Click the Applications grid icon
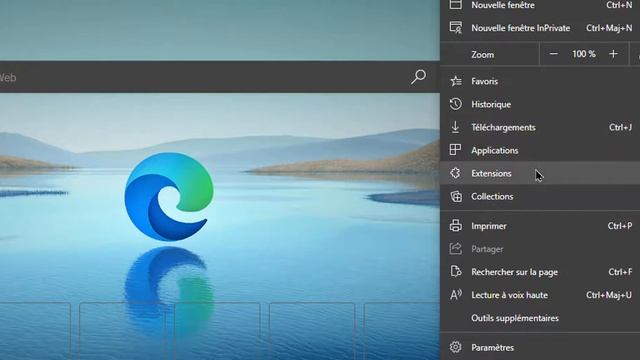This screenshot has width=640, height=360. click(456, 150)
